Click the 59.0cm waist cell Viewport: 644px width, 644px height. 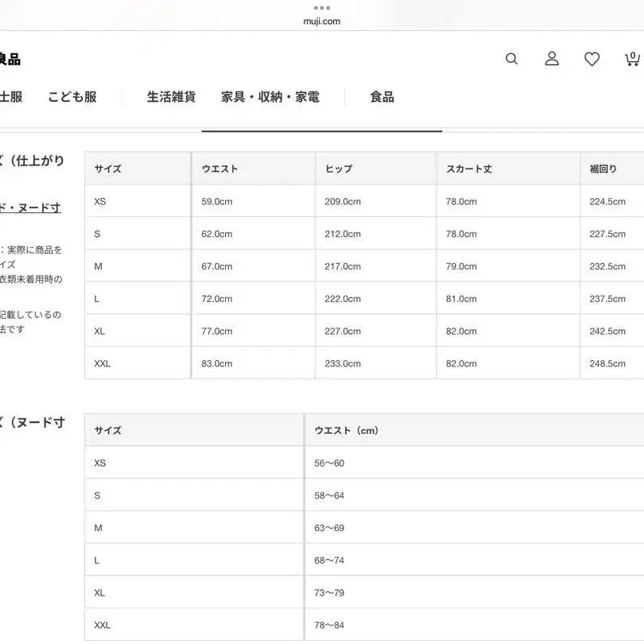[x=254, y=201]
